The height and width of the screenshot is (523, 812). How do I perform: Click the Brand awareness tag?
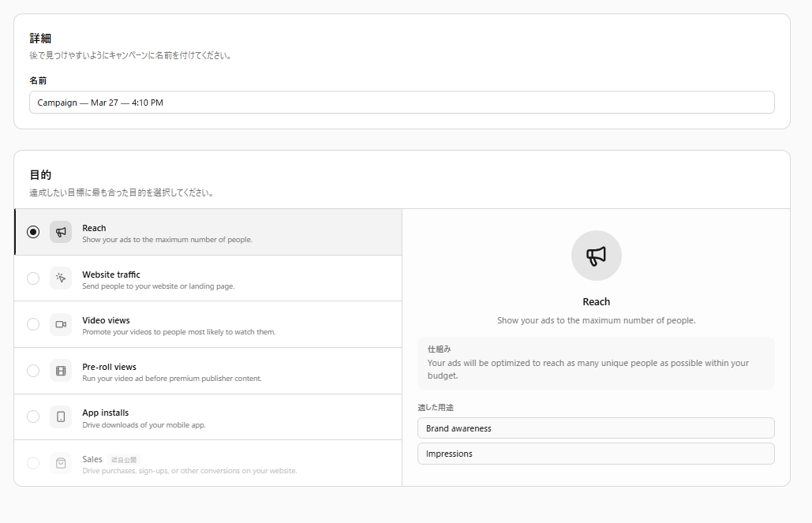[x=596, y=428]
